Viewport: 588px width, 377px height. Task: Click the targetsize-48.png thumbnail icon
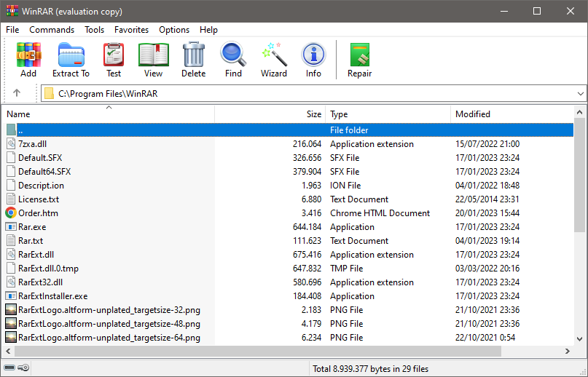11,324
